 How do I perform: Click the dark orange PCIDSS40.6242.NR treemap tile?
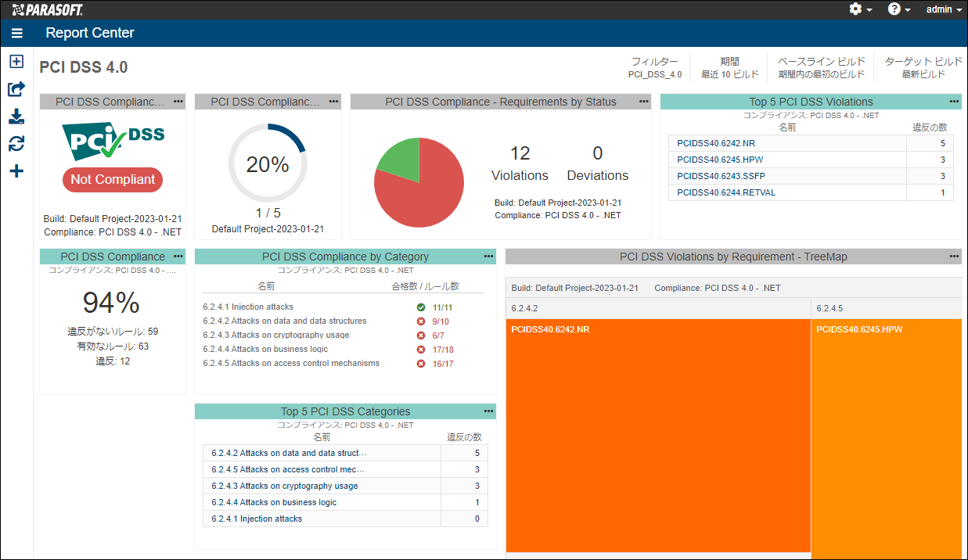pos(658,436)
